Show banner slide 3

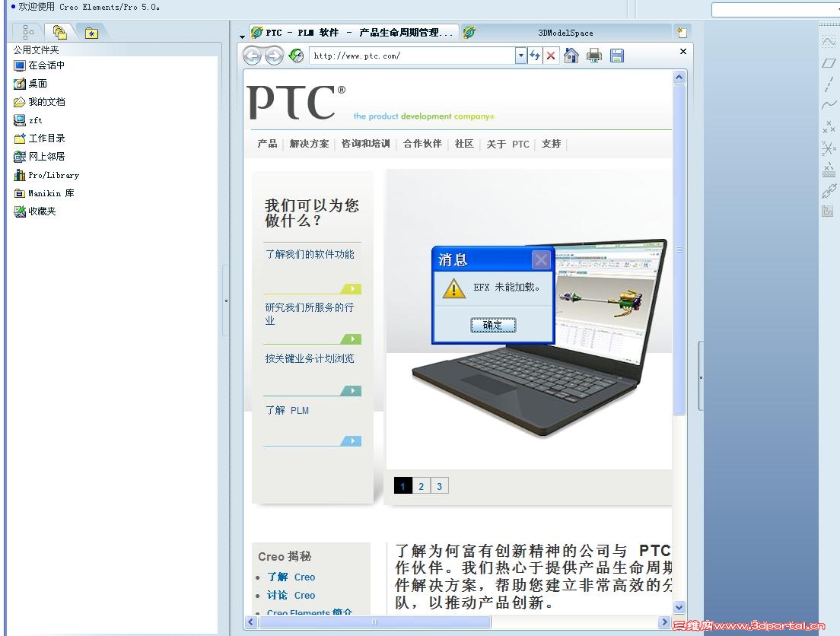coord(439,486)
